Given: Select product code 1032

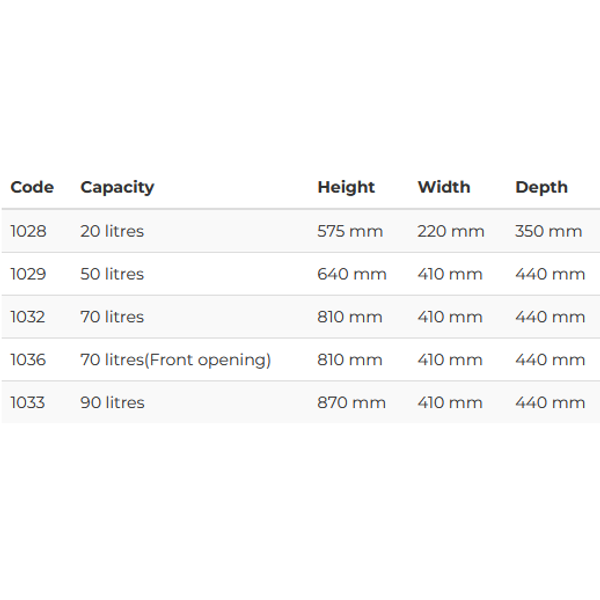Looking at the screenshot, I should pyautogui.click(x=28, y=317).
